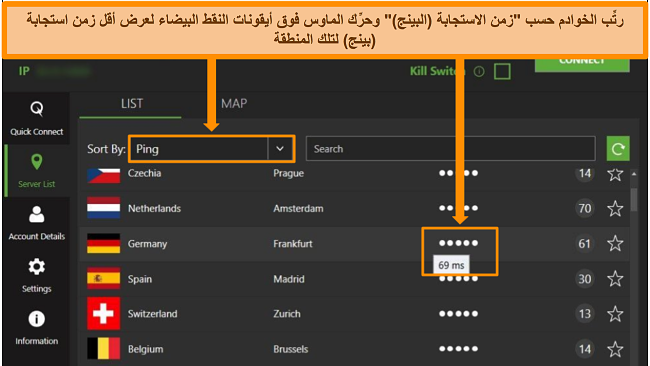The height and width of the screenshot is (366, 650).
Task: Favorite the Netherlands Amsterdam server
Action: (615, 208)
